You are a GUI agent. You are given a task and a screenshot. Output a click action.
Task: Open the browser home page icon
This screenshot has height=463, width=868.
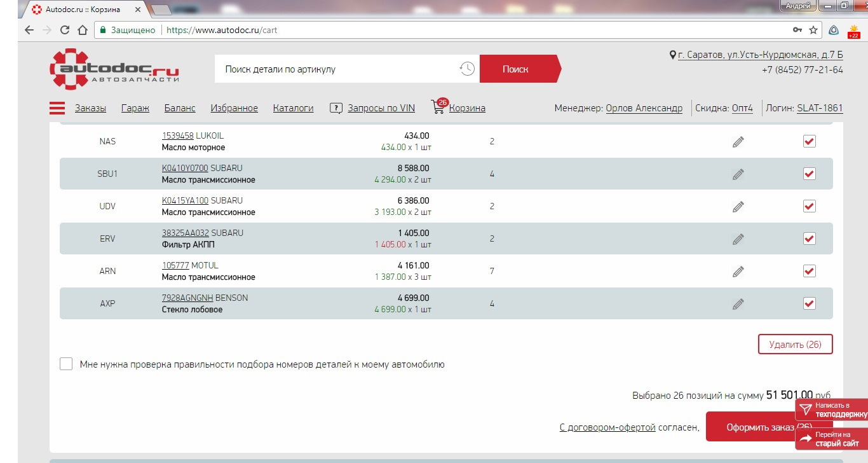[x=82, y=30]
